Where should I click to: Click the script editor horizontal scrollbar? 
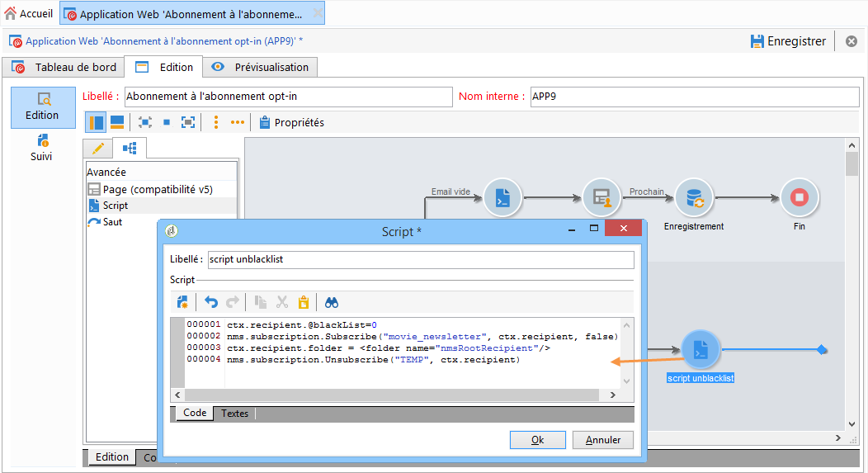click(x=392, y=395)
